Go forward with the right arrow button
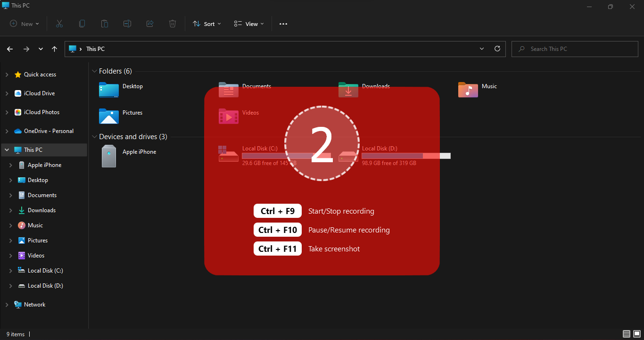 [26, 49]
